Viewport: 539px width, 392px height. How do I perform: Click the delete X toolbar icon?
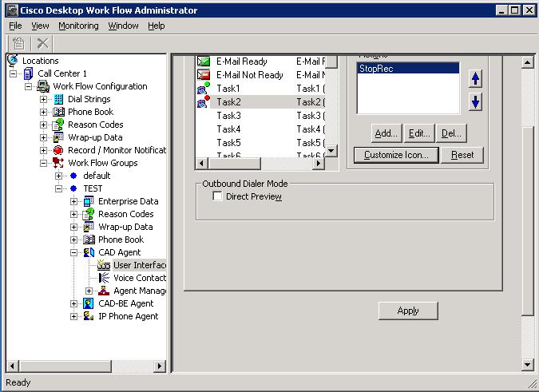tap(42, 44)
